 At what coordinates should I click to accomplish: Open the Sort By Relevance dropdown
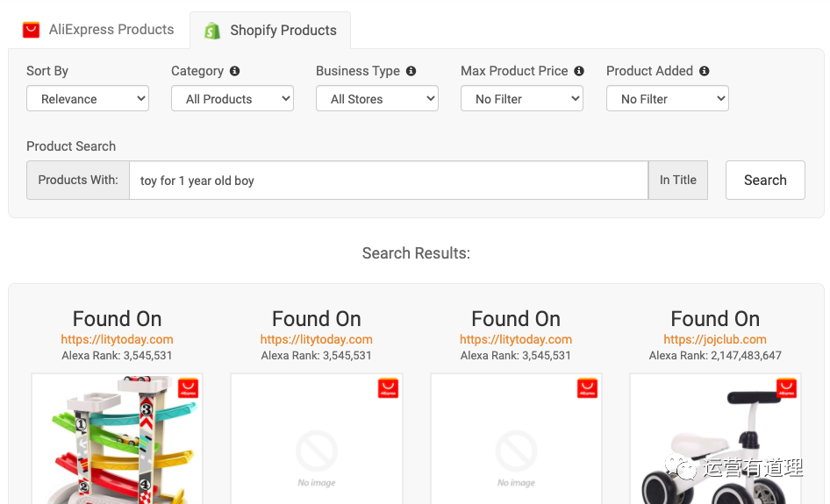[x=88, y=99]
